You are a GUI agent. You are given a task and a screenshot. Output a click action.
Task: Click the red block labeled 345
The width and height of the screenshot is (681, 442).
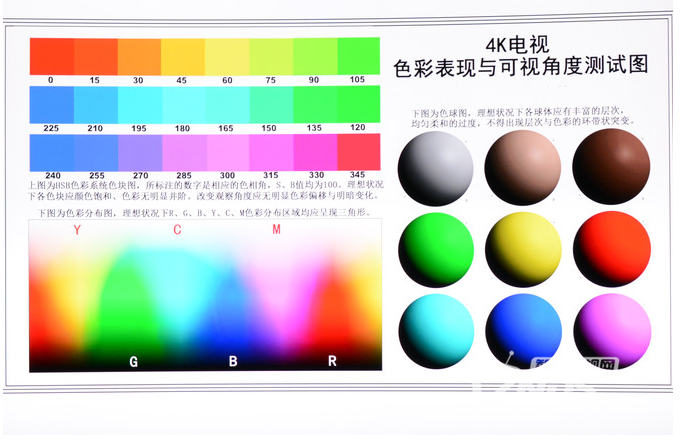point(358,151)
